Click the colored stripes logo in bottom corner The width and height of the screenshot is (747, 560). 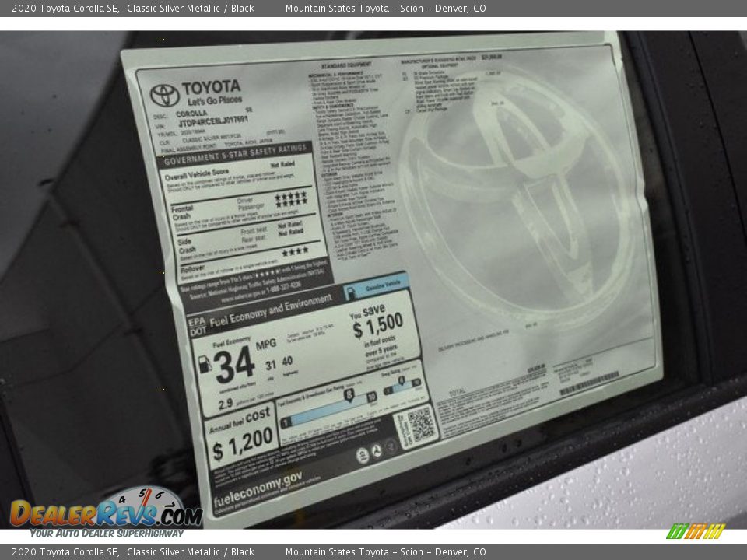point(695,531)
